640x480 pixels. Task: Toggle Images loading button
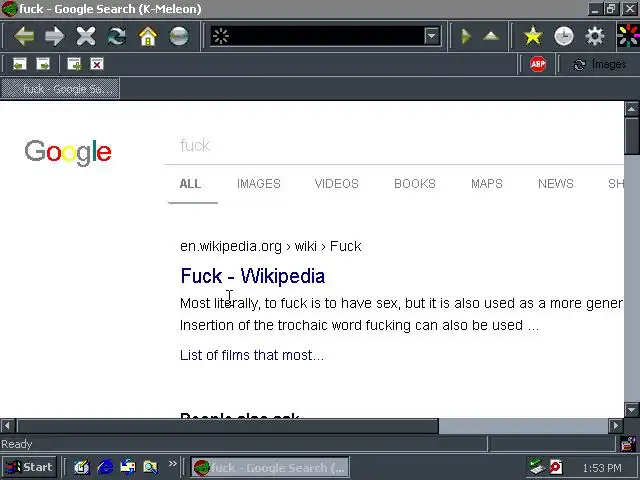tap(599, 64)
